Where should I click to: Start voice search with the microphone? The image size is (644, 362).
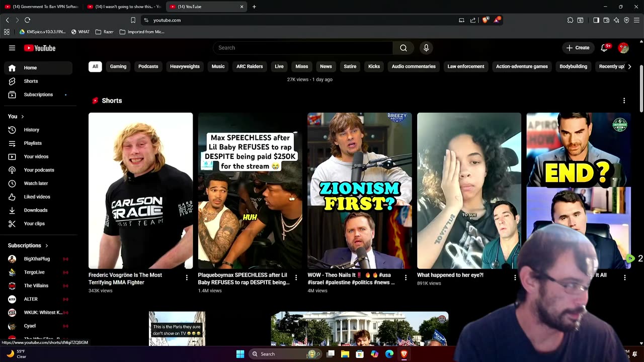coord(426,48)
